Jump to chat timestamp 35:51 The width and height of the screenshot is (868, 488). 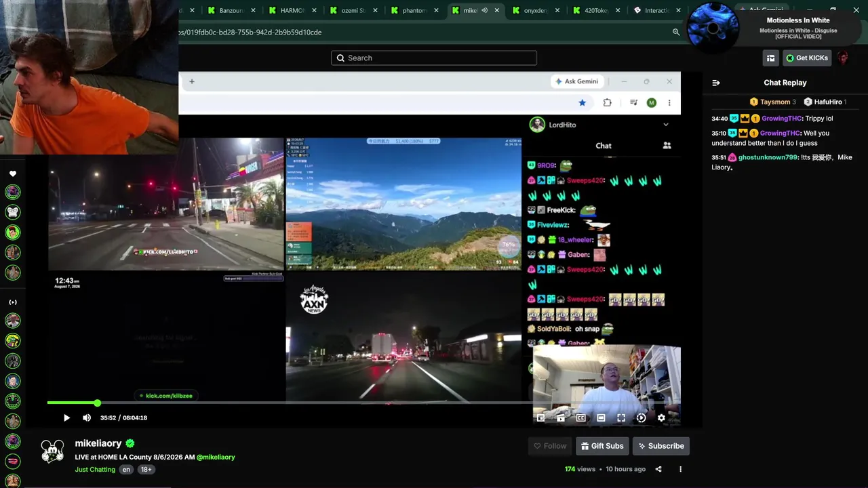click(719, 157)
